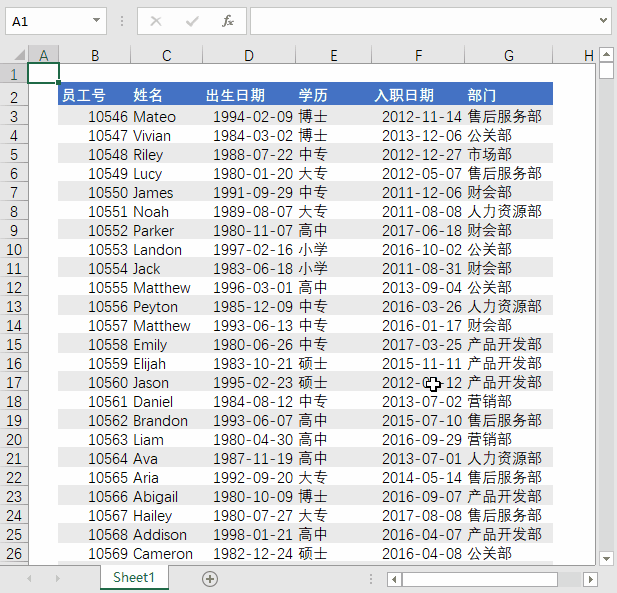The width and height of the screenshot is (617, 593).
Task: Select column D header
Action: point(248,55)
